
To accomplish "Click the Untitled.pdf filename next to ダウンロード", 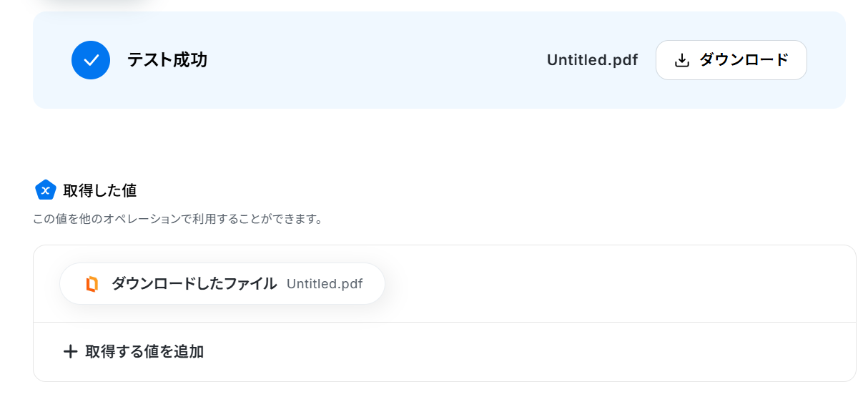I will (592, 60).
